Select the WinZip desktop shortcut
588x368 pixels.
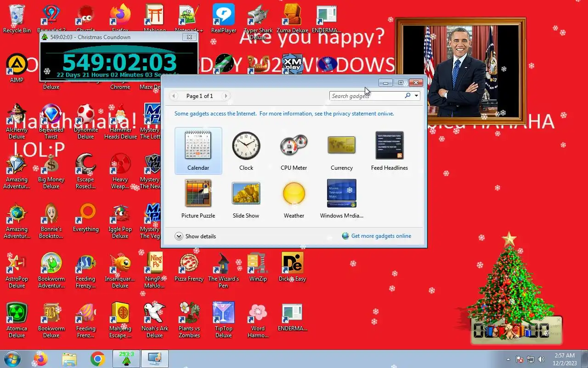[x=258, y=267]
